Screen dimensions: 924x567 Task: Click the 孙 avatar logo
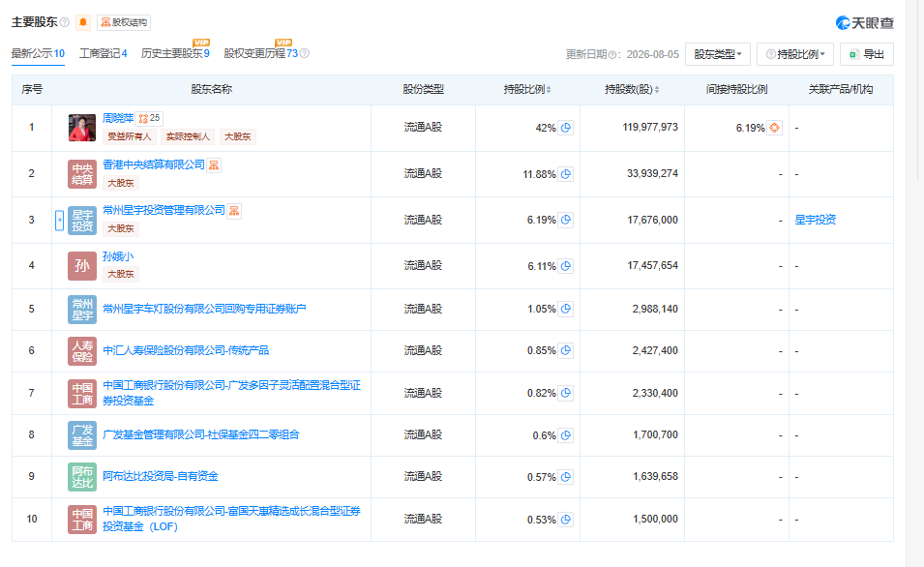pyautogui.click(x=82, y=266)
